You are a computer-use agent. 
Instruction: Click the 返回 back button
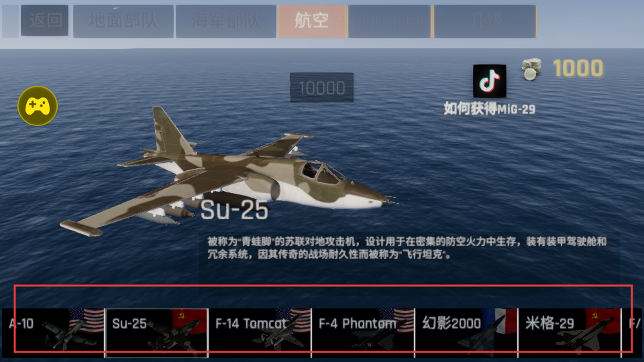(x=44, y=21)
